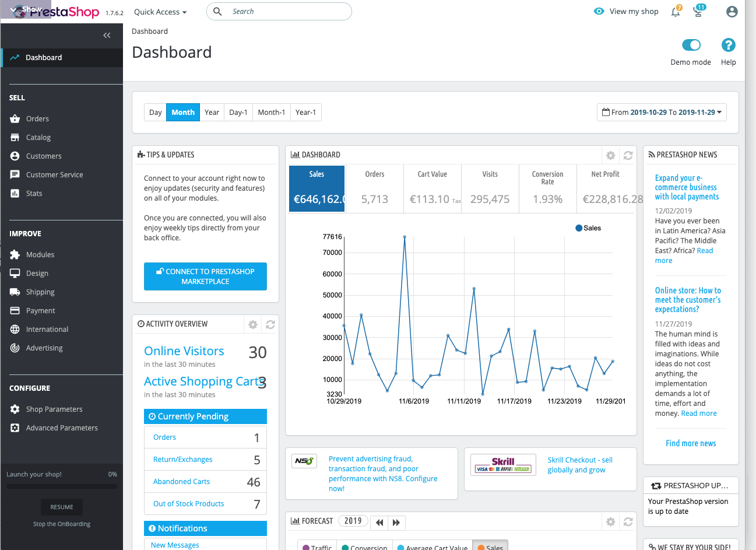Open Dashboard panel settings gear
Screen dimensions: 756x550
pyautogui.click(x=610, y=156)
